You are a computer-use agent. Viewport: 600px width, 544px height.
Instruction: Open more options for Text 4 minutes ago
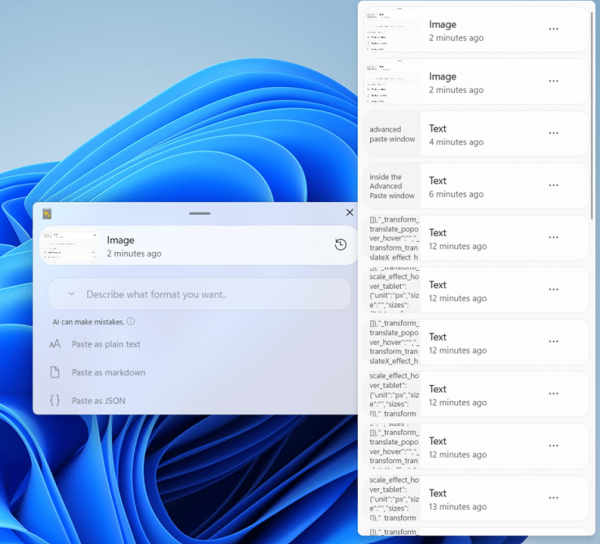[x=553, y=133]
